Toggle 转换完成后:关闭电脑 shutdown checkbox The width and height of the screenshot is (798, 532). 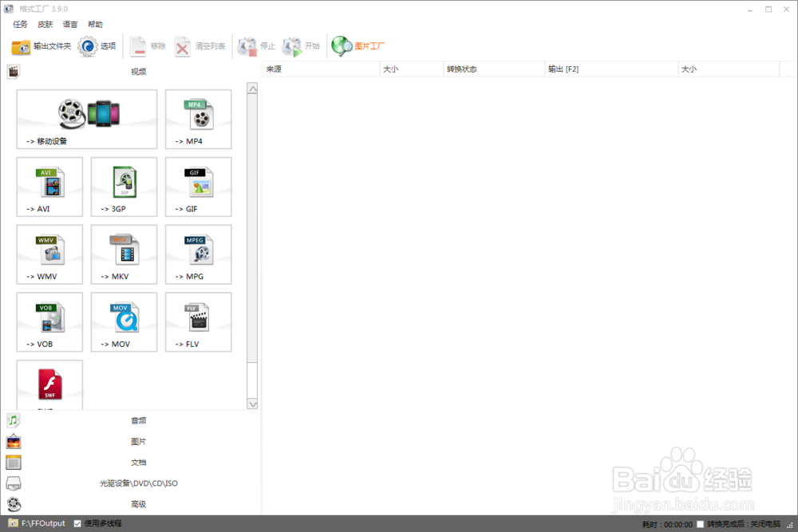click(x=701, y=524)
